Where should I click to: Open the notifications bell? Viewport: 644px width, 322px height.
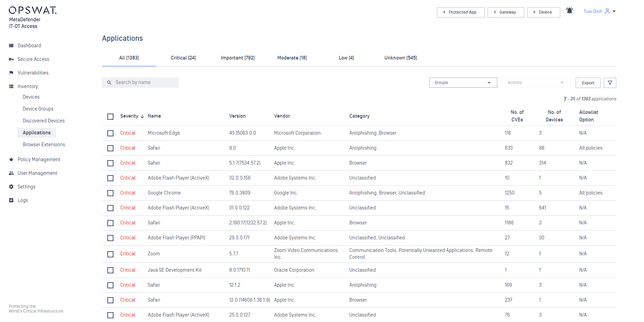[570, 11]
